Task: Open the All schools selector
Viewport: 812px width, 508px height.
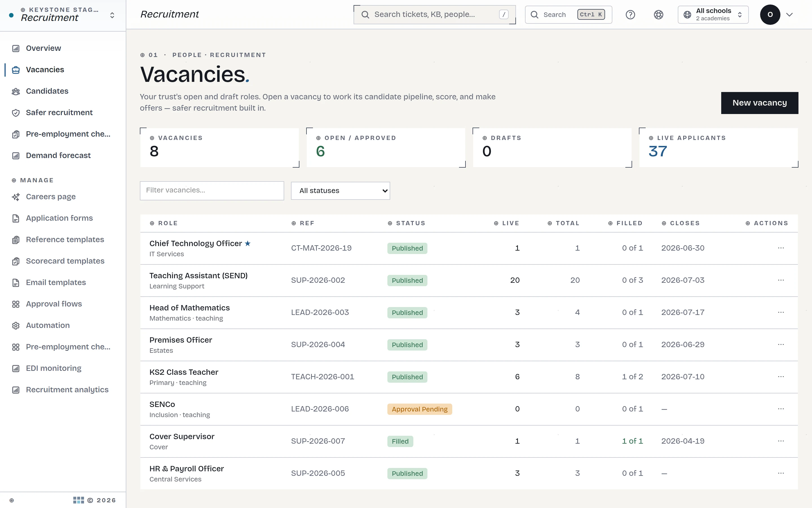Action: (x=713, y=15)
